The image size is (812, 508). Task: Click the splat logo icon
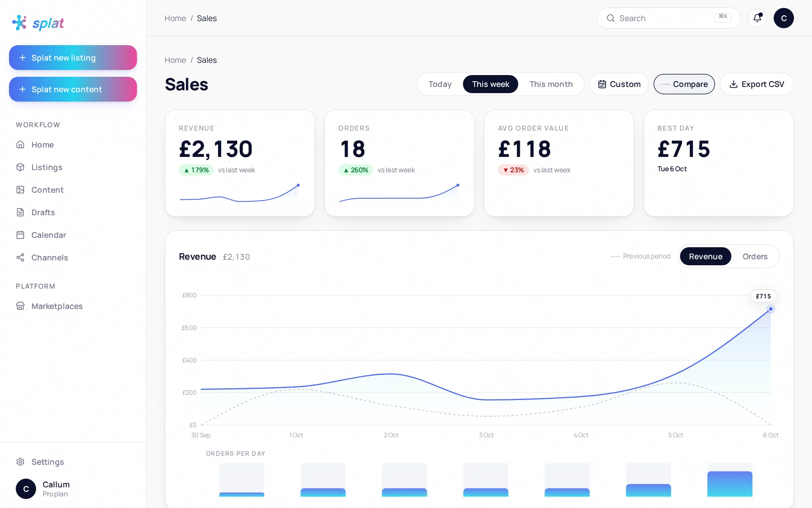(x=20, y=23)
